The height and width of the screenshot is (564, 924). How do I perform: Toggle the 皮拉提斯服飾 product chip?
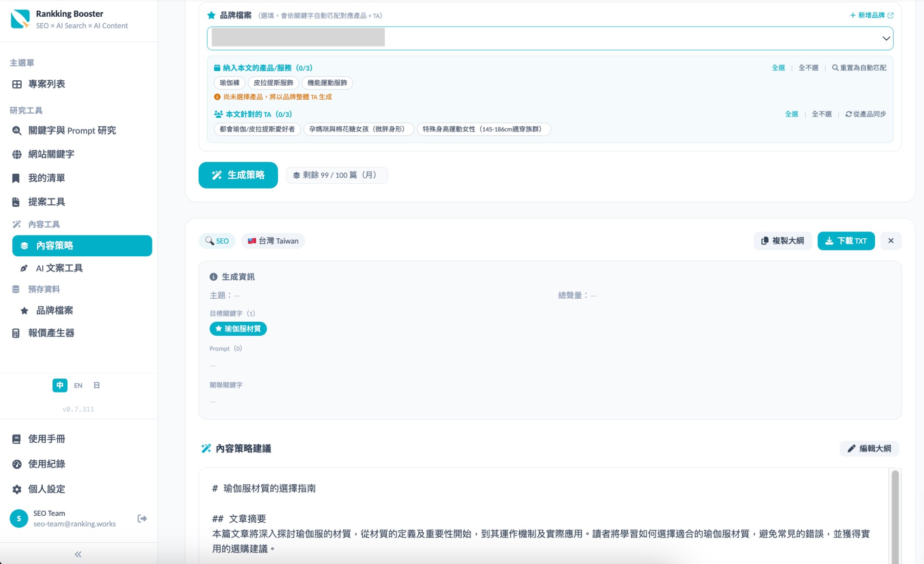pyautogui.click(x=273, y=83)
